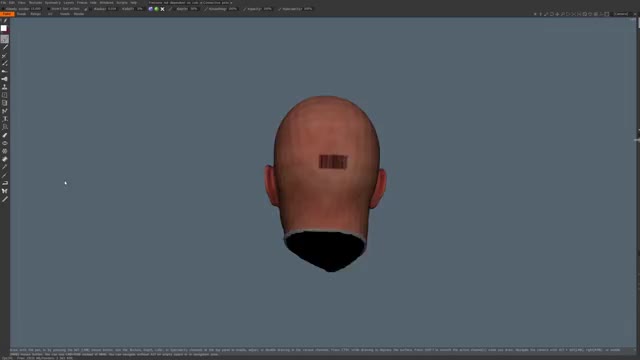
Task: Switch to the UV room tab
Action: click(x=50, y=14)
